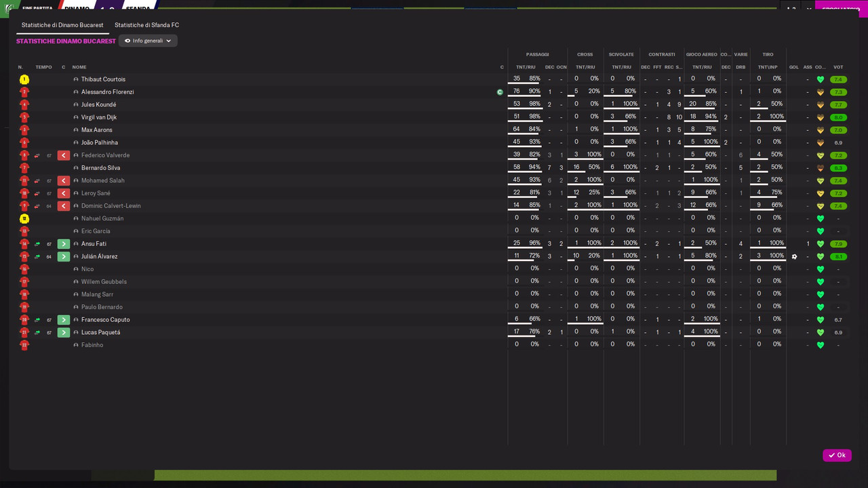Sort by the ASS column header
Image resolution: width=868 pixels, height=488 pixels.
pos(808,67)
